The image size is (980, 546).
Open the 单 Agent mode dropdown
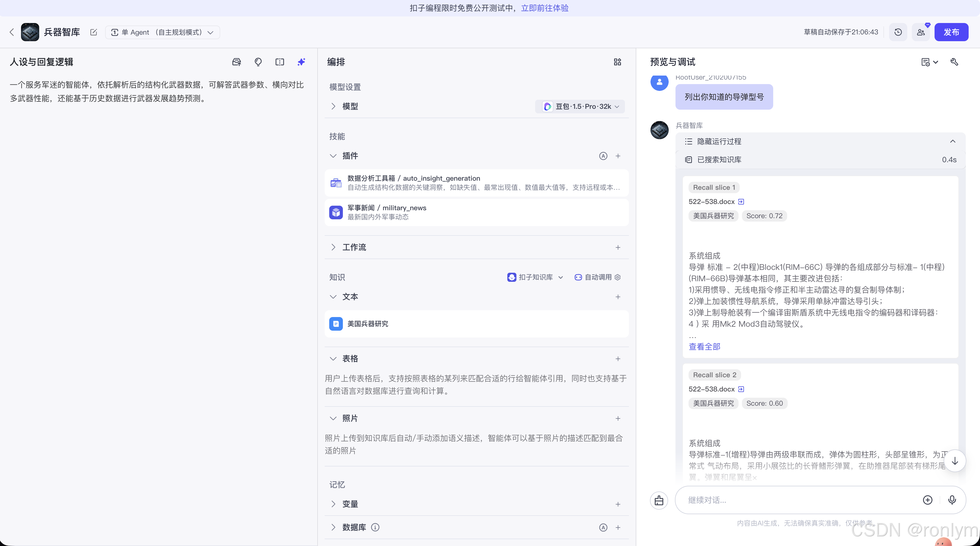[x=162, y=32]
